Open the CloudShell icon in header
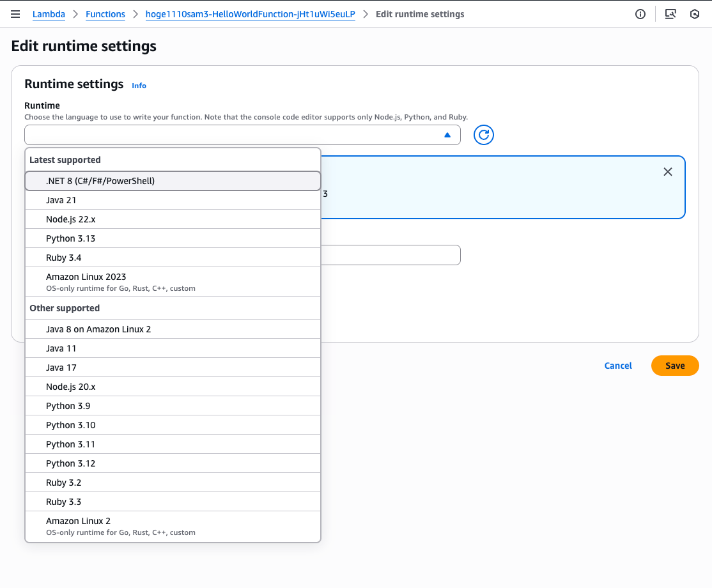This screenshot has width=712, height=588. coord(670,14)
